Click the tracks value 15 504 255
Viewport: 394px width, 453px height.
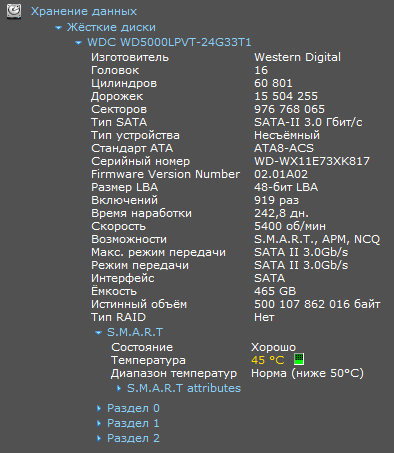pyautogui.click(x=286, y=96)
